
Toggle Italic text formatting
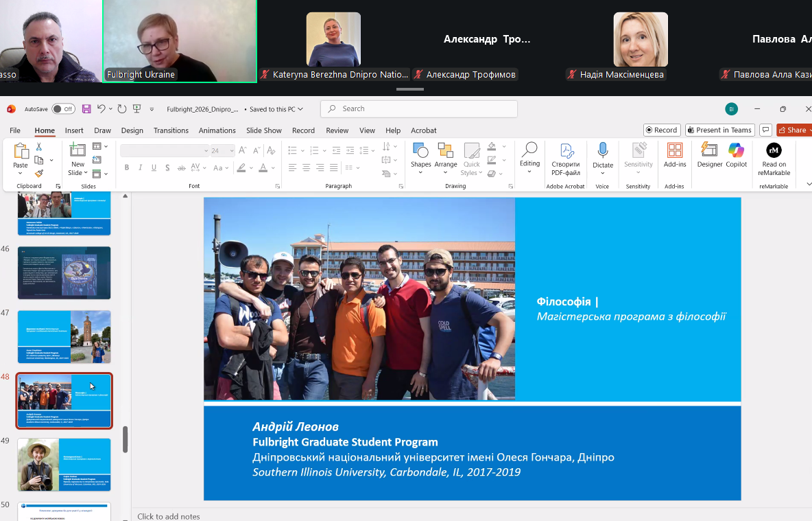click(x=141, y=167)
